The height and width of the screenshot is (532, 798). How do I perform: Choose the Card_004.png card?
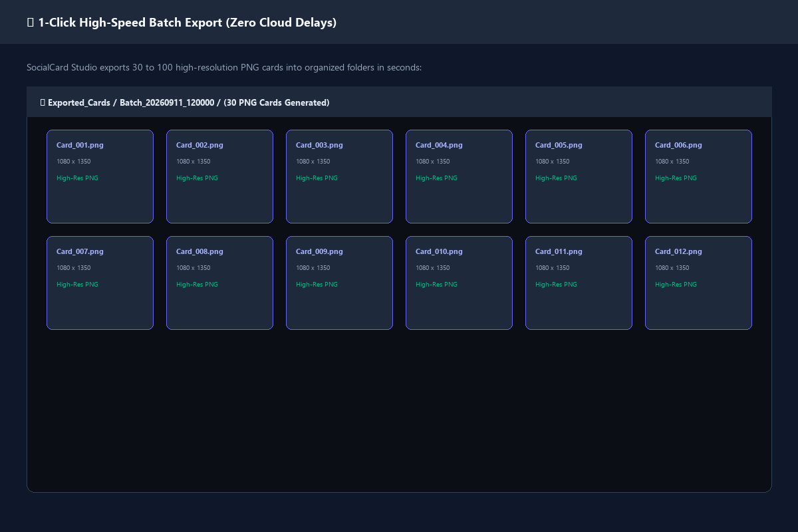(459, 176)
